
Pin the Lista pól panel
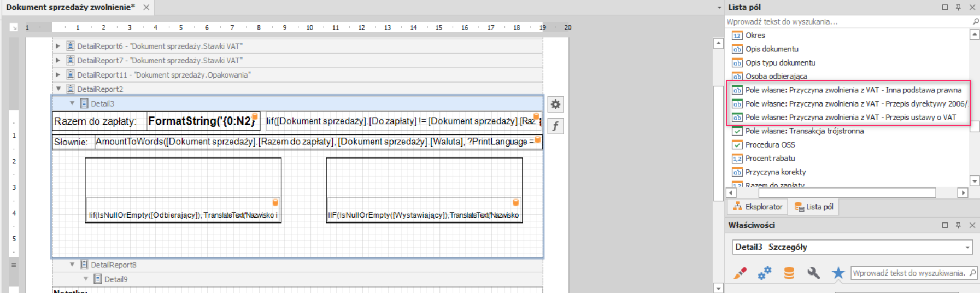(958, 7)
